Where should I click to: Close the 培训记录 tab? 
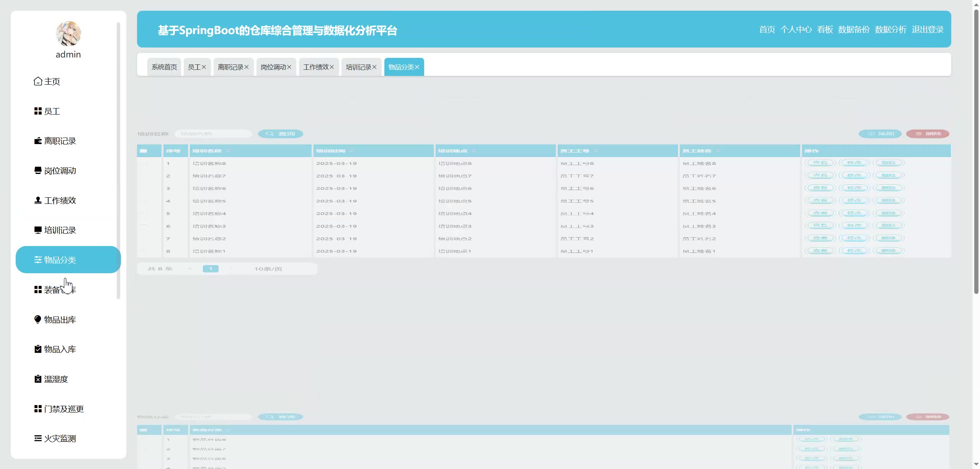pyautogui.click(x=374, y=67)
